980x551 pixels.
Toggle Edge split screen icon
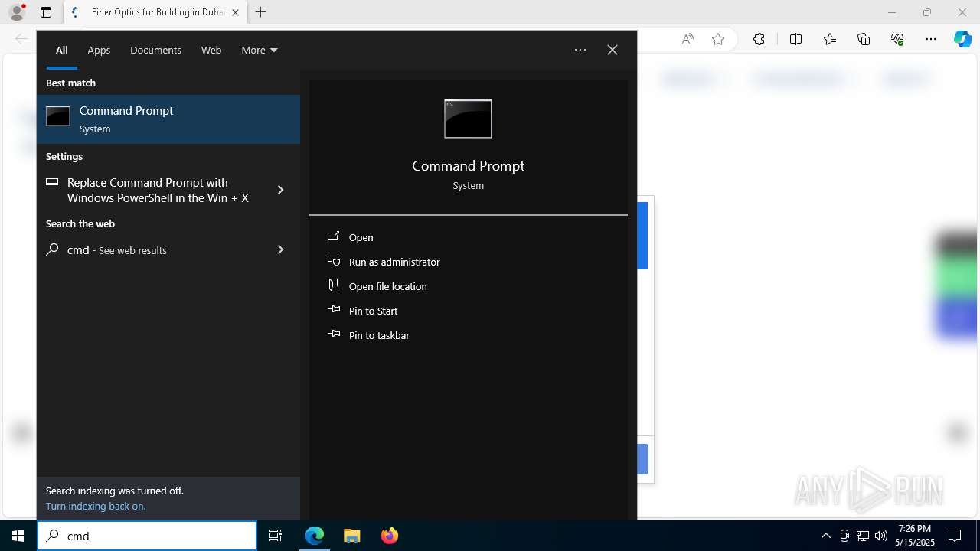pyautogui.click(x=795, y=39)
